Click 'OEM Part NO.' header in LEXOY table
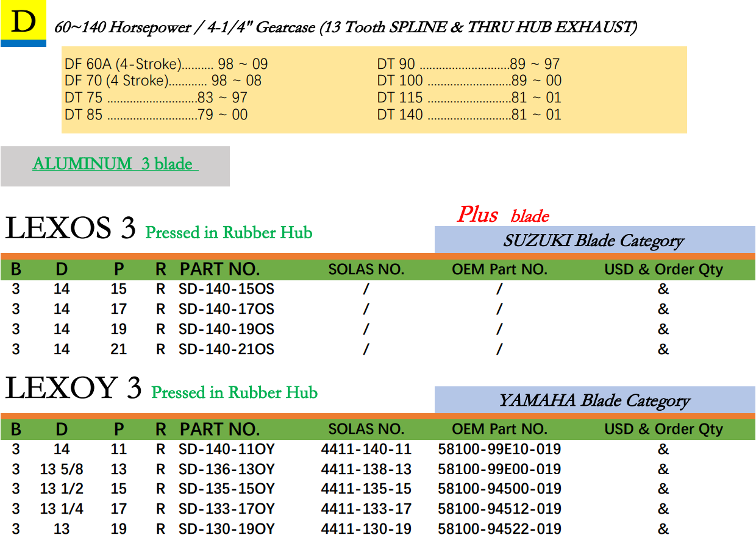 (x=499, y=429)
